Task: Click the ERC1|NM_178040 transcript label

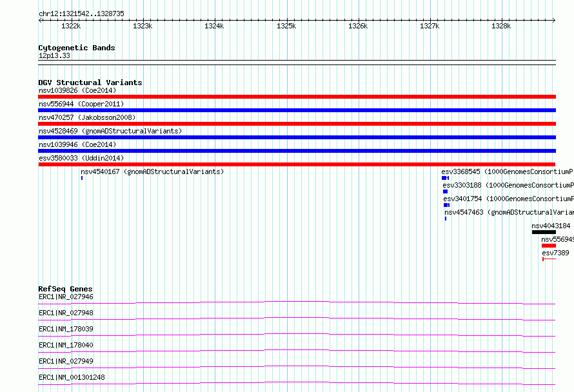Action: coord(66,345)
